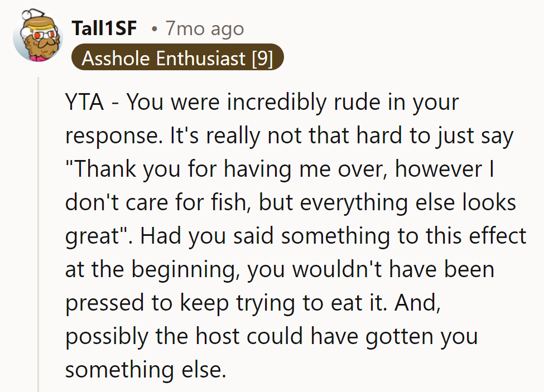Collapse the comment using the thread line
544x392 pixels.
click(38, 234)
